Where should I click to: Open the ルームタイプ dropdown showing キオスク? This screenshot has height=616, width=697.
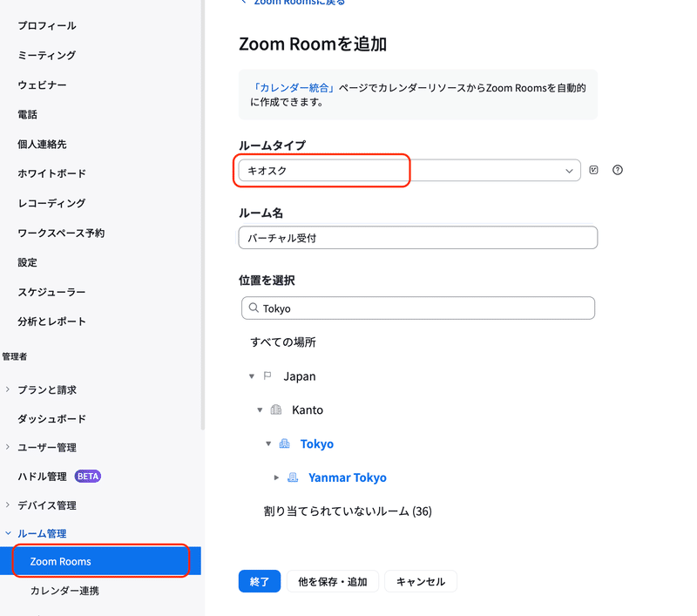point(409,170)
